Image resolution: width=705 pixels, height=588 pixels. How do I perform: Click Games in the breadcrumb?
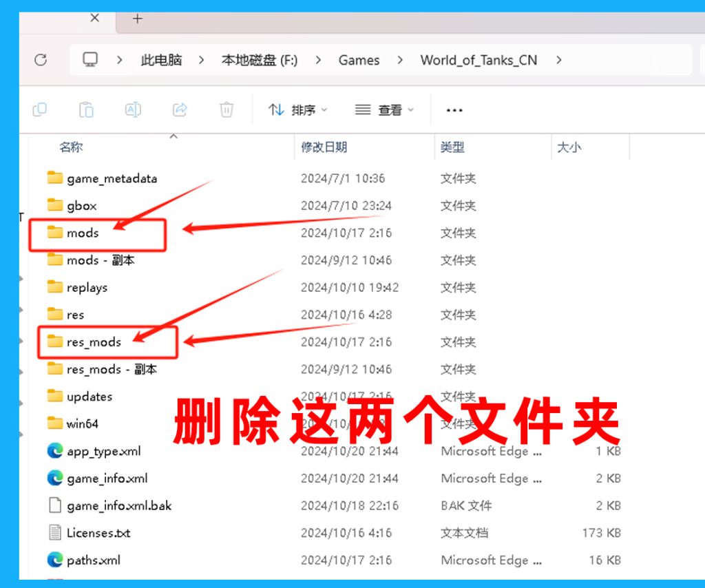[359, 60]
